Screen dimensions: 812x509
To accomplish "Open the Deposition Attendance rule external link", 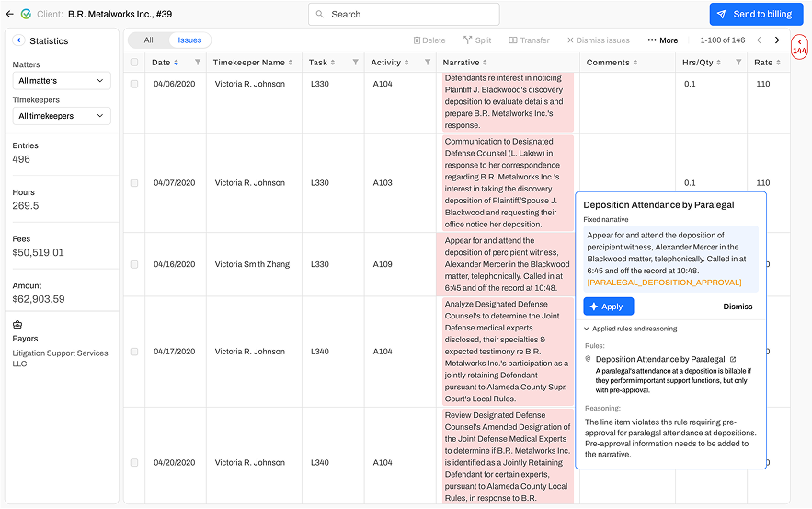I will tap(733, 359).
